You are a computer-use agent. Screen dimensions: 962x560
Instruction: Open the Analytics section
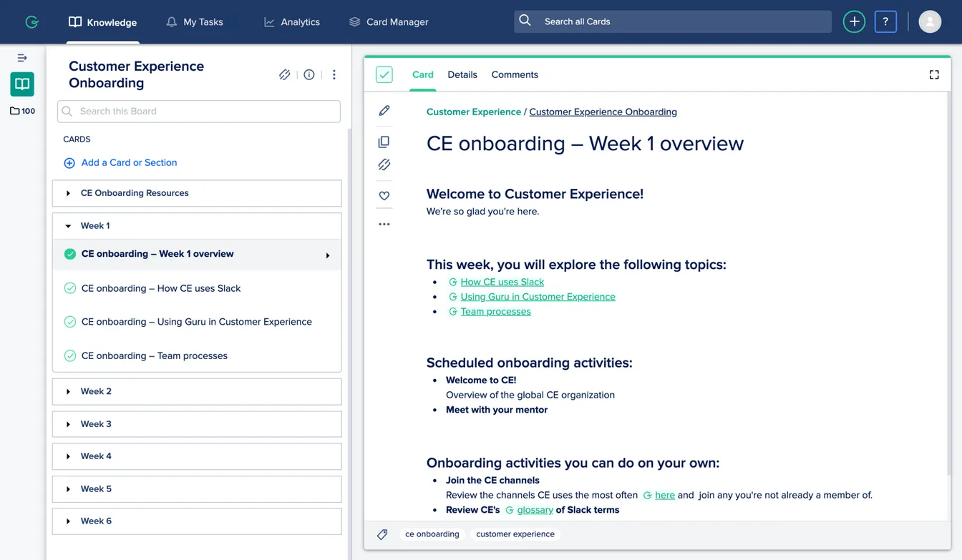click(x=292, y=22)
